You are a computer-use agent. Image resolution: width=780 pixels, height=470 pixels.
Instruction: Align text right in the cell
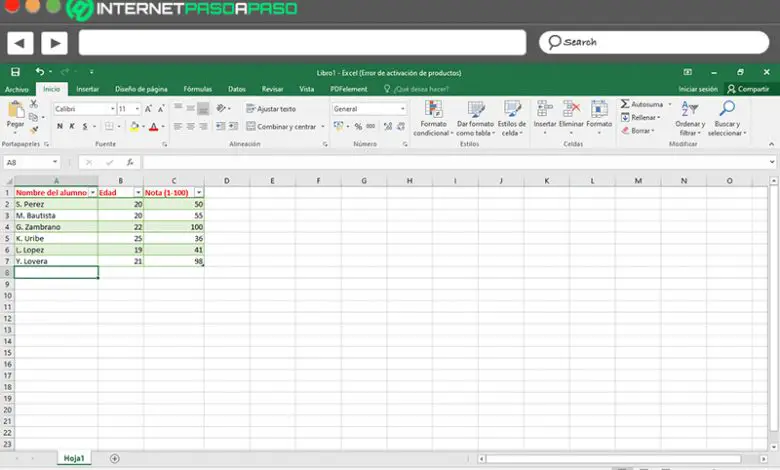click(x=203, y=126)
